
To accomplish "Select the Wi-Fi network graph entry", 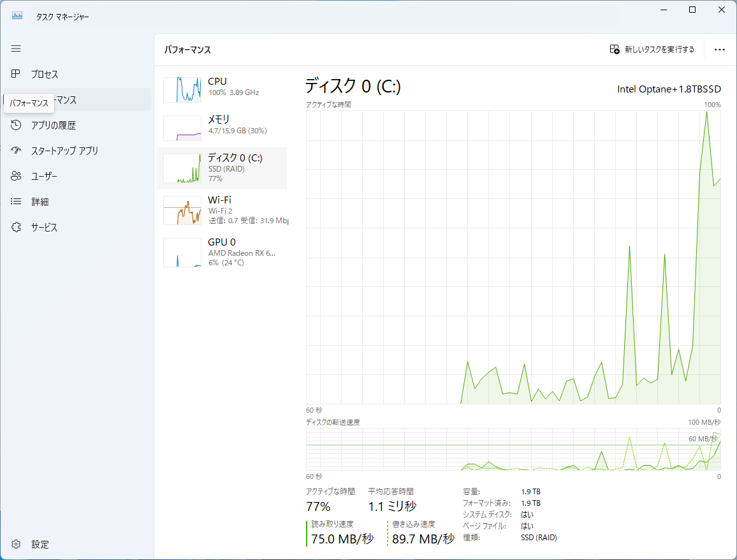I will point(182,210).
